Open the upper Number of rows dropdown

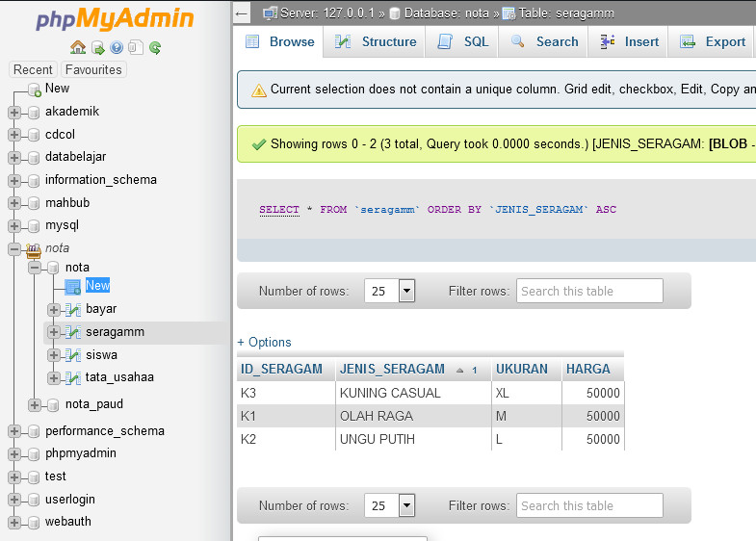coord(390,291)
